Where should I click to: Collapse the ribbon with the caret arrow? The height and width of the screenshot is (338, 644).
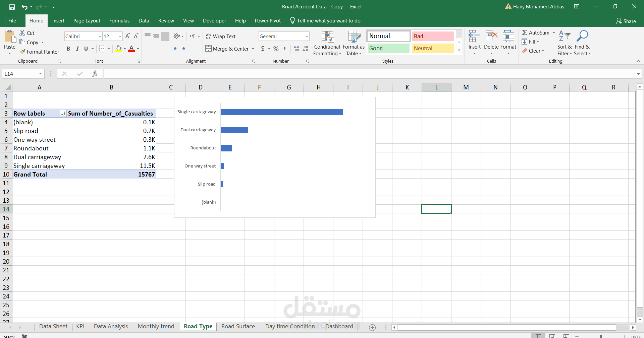pos(638,61)
